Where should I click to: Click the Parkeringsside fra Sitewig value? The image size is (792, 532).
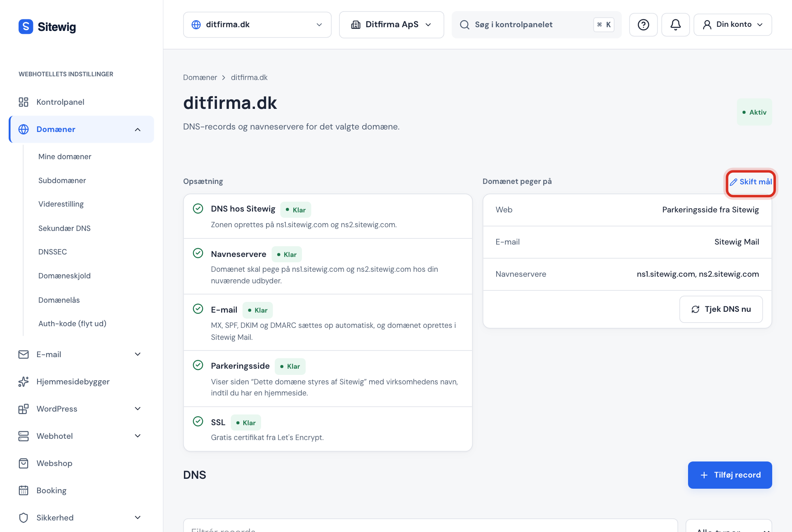710,210
